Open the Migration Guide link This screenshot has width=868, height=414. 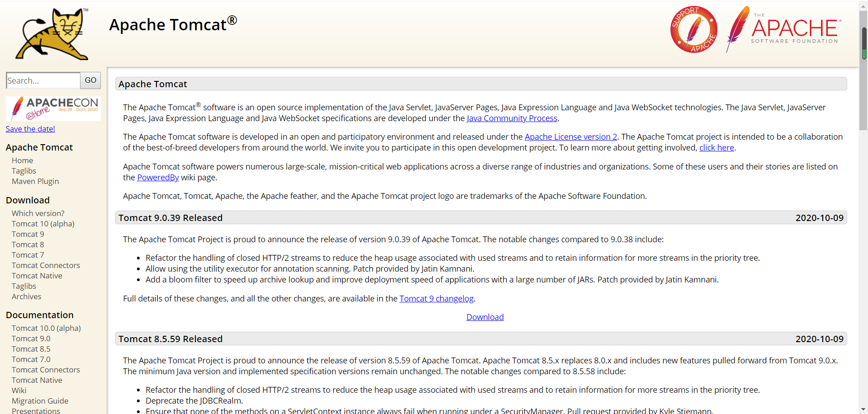tap(40, 401)
